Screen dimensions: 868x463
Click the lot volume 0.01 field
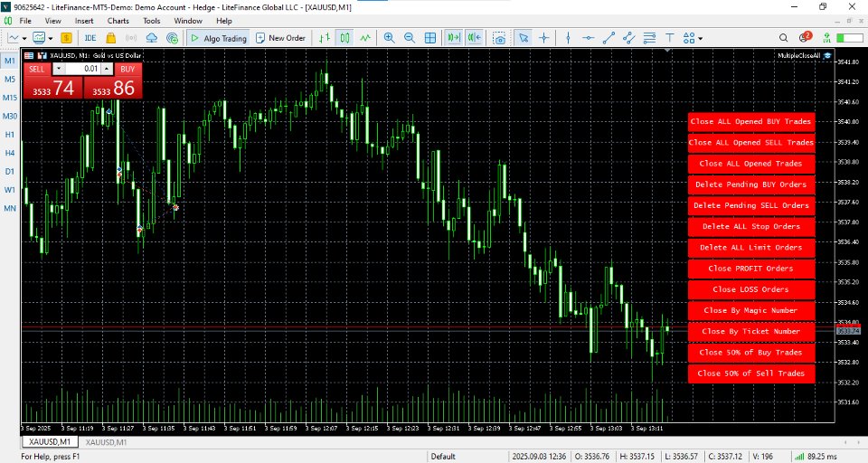pos(82,69)
